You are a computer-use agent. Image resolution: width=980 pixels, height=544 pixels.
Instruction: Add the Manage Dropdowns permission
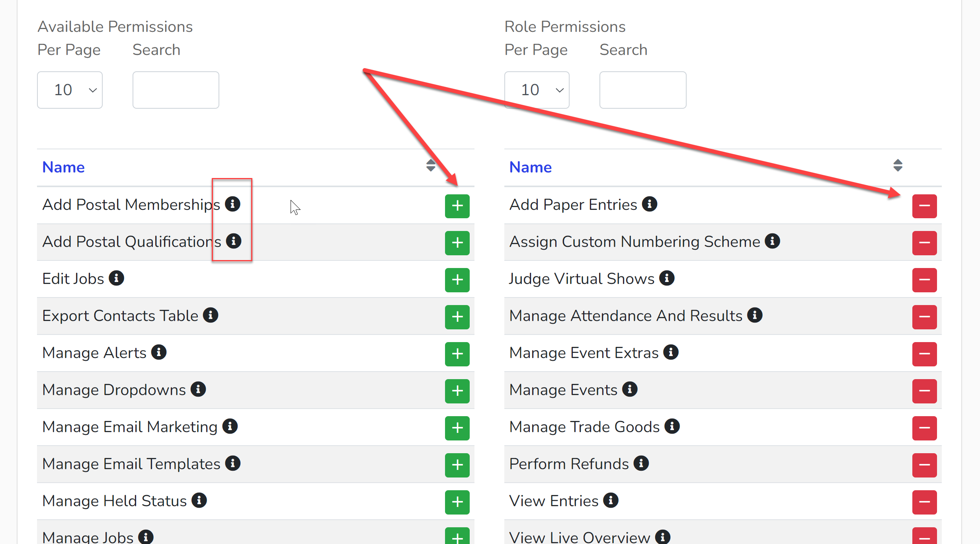tap(457, 391)
